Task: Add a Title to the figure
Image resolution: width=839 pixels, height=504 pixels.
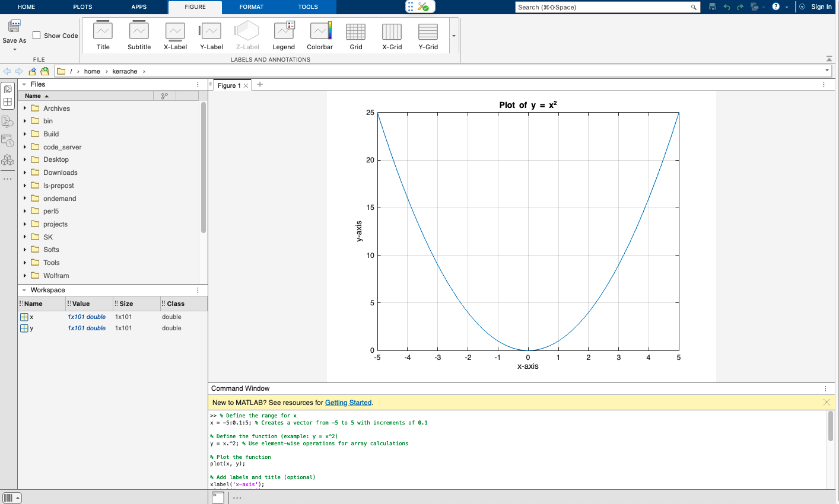Action: pyautogui.click(x=103, y=36)
